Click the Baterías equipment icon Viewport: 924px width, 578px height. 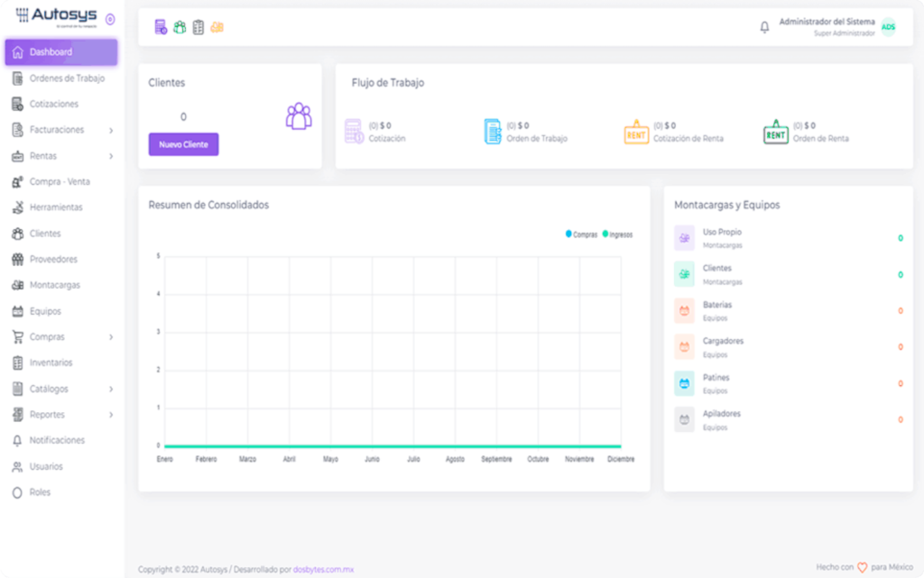click(684, 311)
